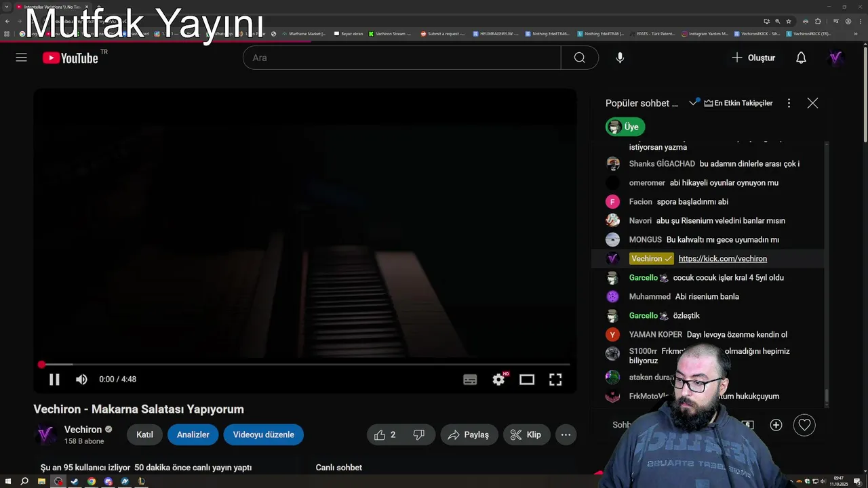Open the Canlı sohbet section
This screenshot has height=488, width=868.
pyautogui.click(x=339, y=468)
